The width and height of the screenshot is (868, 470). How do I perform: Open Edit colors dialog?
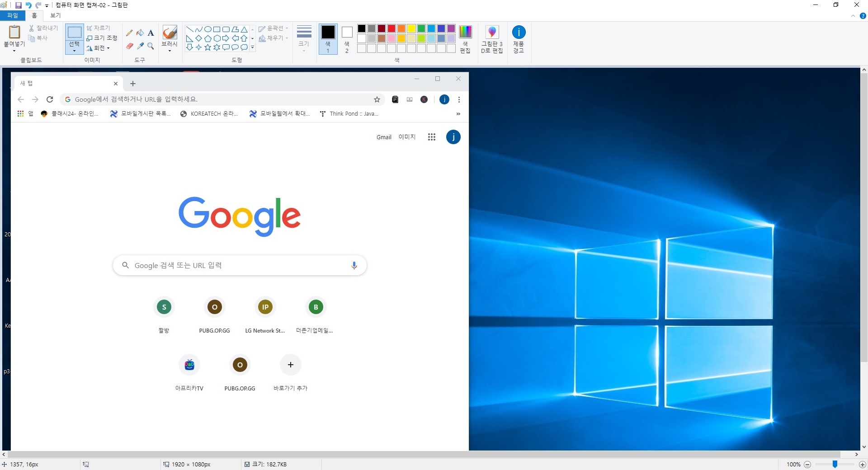pyautogui.click(x=465, y=39)
